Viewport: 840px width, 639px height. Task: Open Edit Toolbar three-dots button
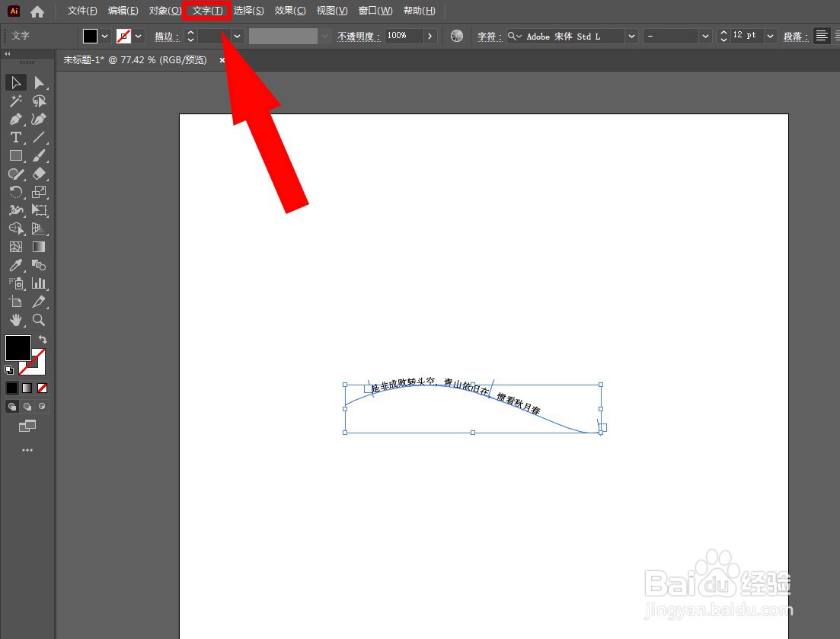point(27,450)
